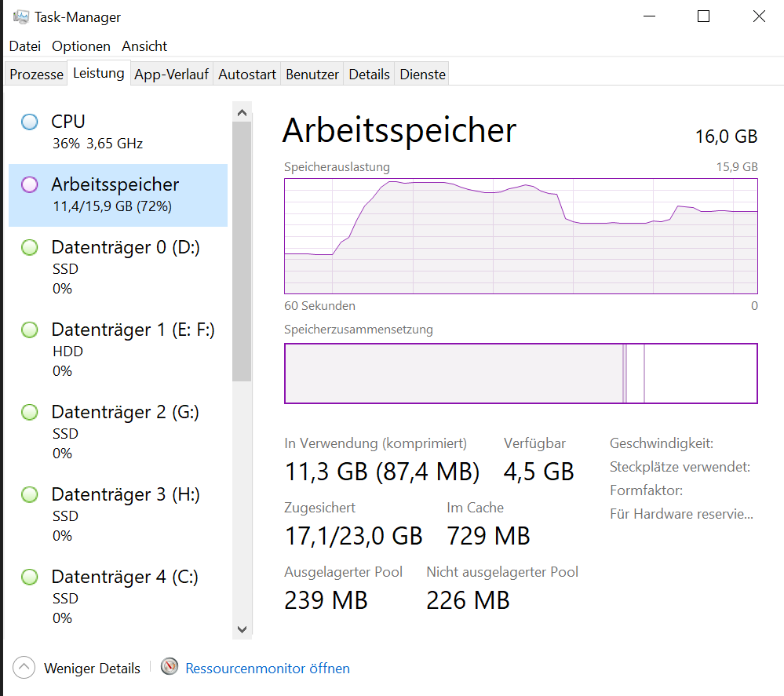
Task: Click the Datenträger 4 (C:) disk icon
Action: click(x=29, y=577)
